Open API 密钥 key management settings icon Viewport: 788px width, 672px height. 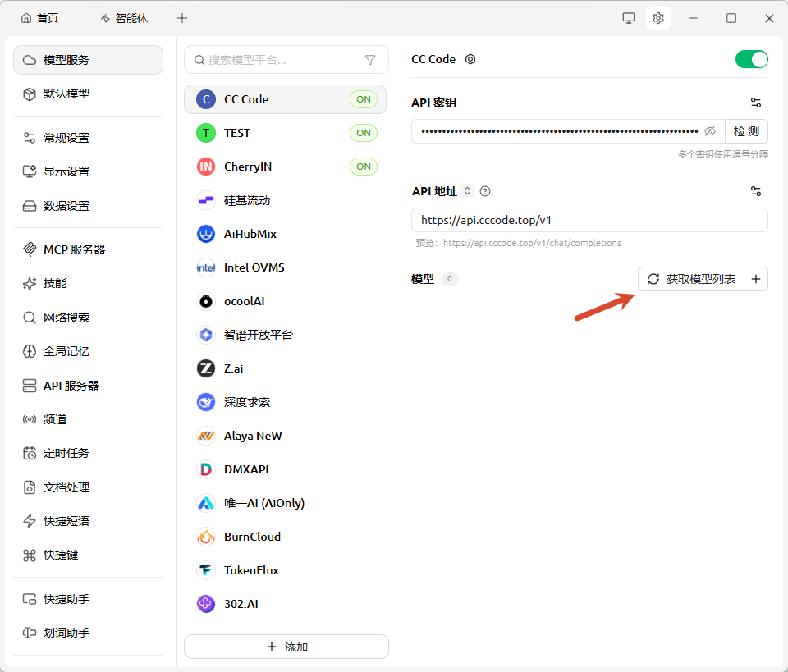coord(756,103)
